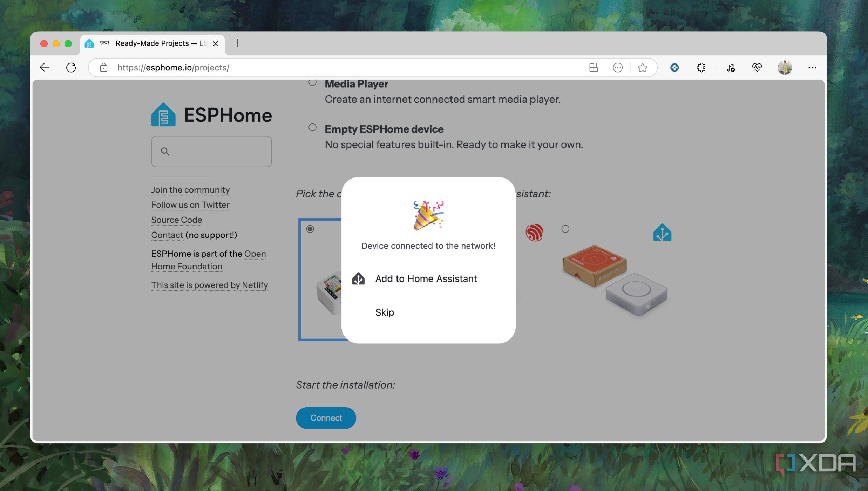Click the media playback music icon in toolbar
Viewport: 868px width, 491px height.
click(x=730, y=67)
